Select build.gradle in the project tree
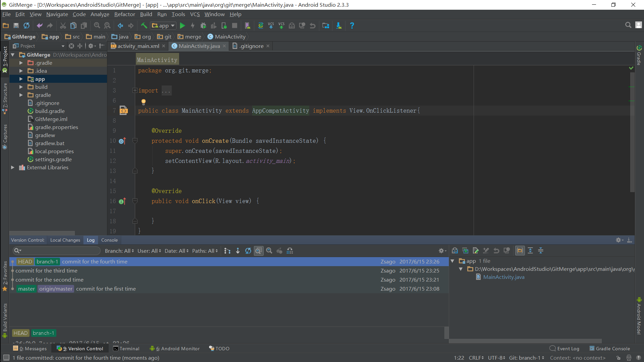Screen dimensions: 644x362 tap(50, 111)
